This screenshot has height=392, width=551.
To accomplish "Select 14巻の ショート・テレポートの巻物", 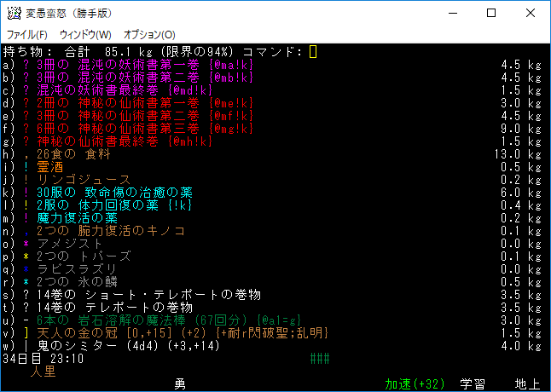I will pos(137,295).
